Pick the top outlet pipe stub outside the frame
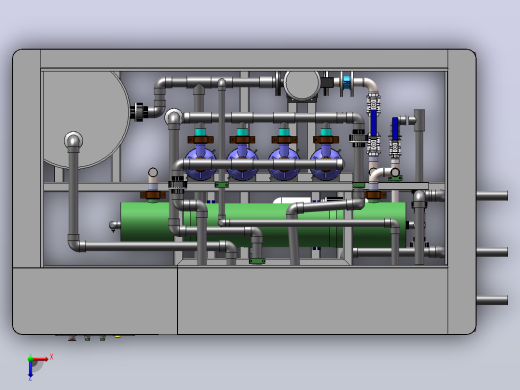This screenshot has height=390, width=520. point(492,196)
